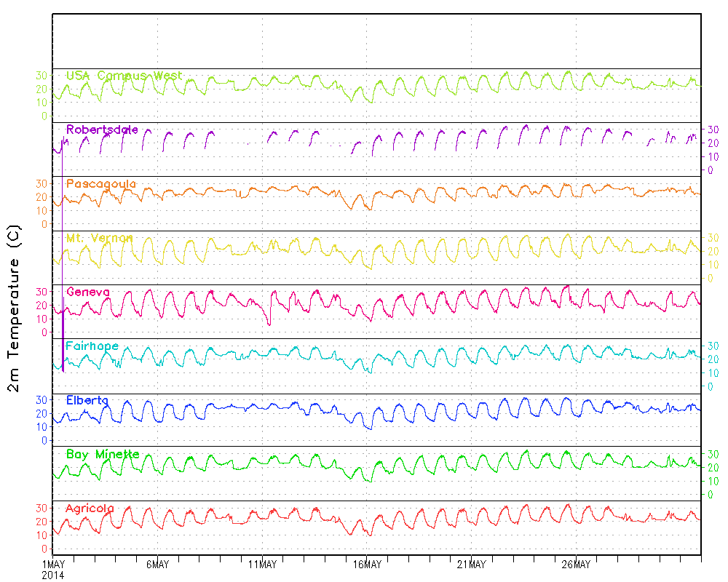Screen dimensions: 728x582
Task: Click the 11MAY date tick label
Action: (262, 565)
